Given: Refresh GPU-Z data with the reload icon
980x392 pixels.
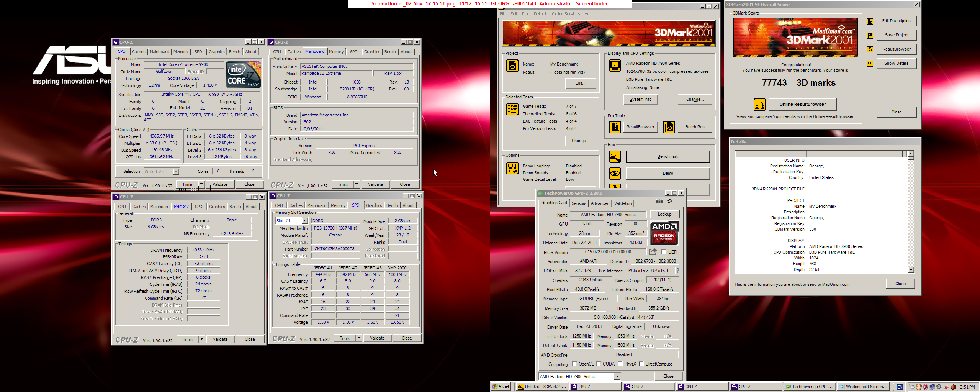Looking at the screenshot, I should 669,201.
